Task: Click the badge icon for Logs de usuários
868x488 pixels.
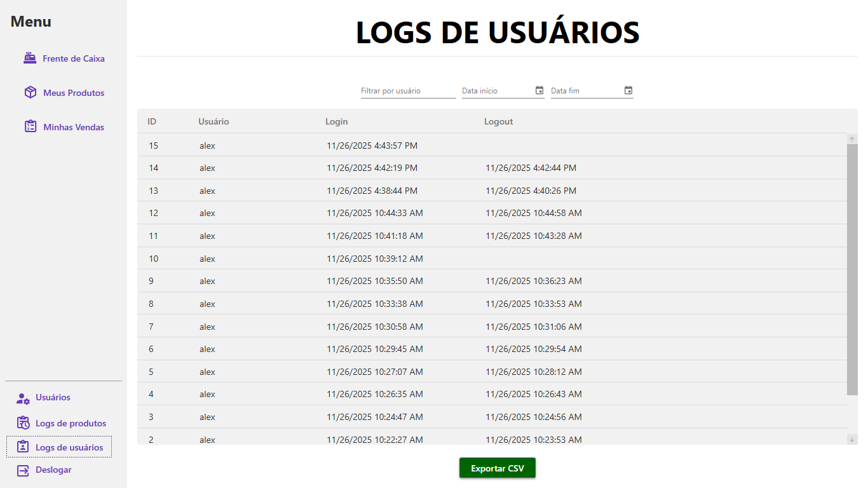Action: (23, 447)
